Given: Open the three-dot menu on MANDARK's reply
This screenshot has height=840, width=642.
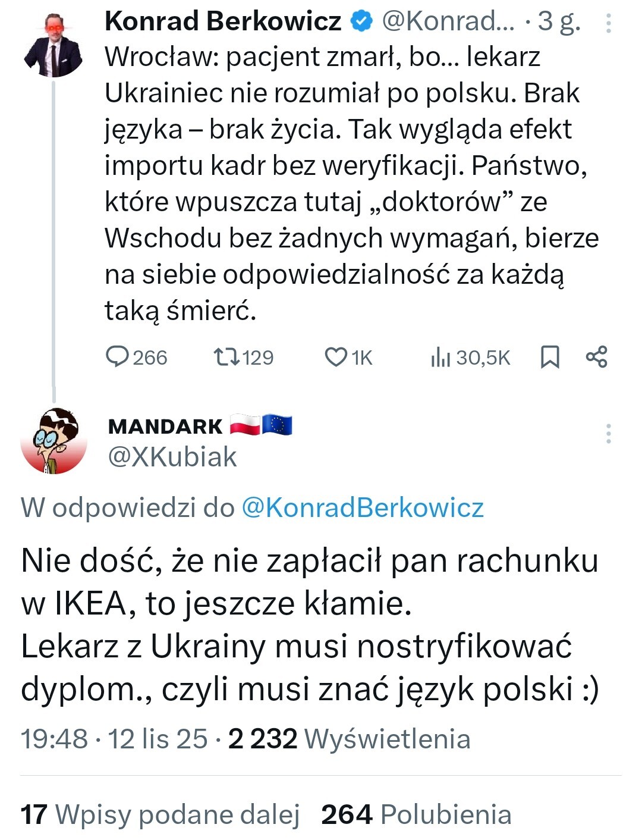Looking at the screenshot, I should [x=608, y=434].
